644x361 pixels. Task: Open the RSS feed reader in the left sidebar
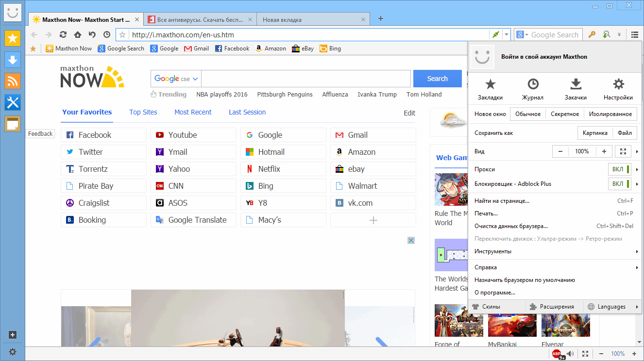click(13, 81)
